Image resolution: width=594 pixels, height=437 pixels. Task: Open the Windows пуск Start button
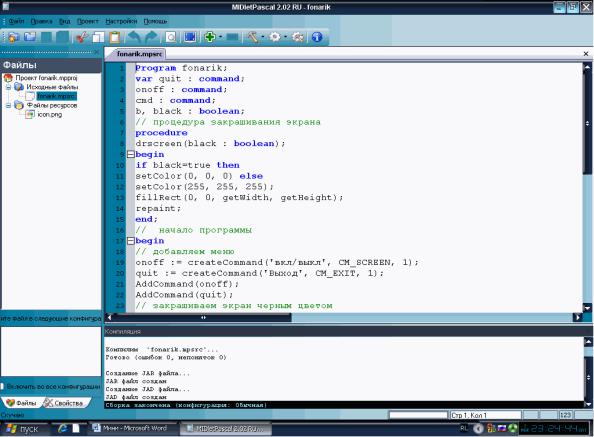tap(23, 429)
